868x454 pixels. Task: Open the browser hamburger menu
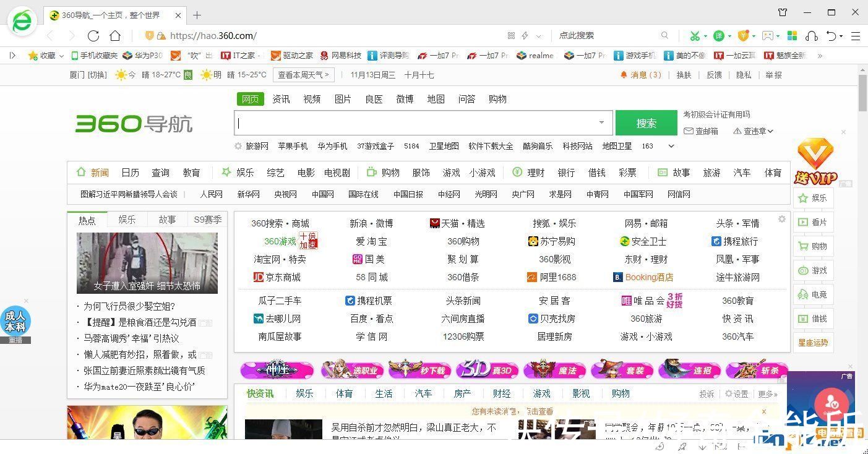pyautogui.click(x=856, y=36)
